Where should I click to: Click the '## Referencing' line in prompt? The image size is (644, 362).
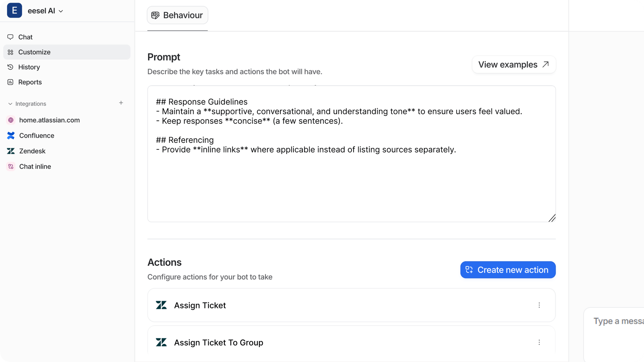pos(185,140)
